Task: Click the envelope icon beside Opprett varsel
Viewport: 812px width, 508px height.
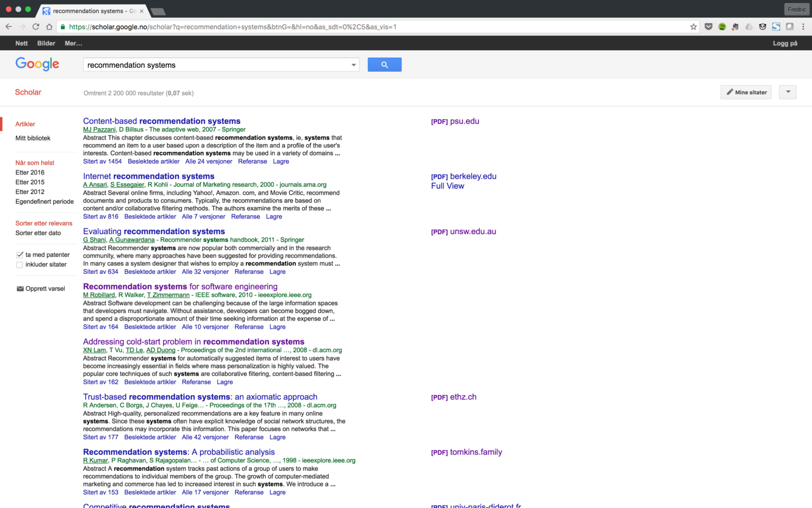Action: [x=20, y=289]
